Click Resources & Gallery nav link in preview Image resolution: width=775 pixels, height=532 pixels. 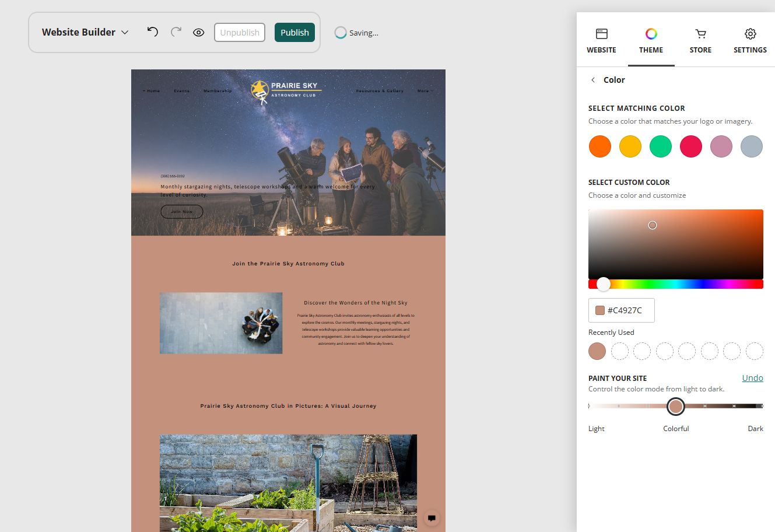[380, 91]
